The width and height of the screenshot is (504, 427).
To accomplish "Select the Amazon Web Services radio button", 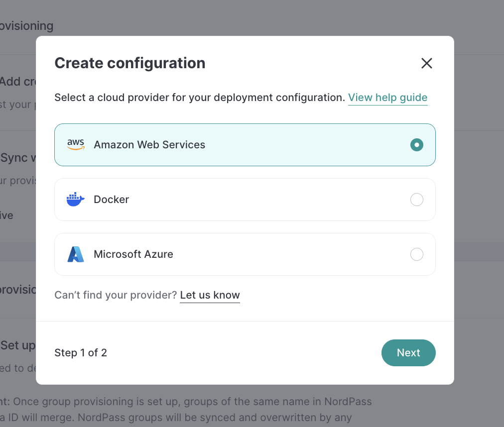I will (x=416, y=145).
